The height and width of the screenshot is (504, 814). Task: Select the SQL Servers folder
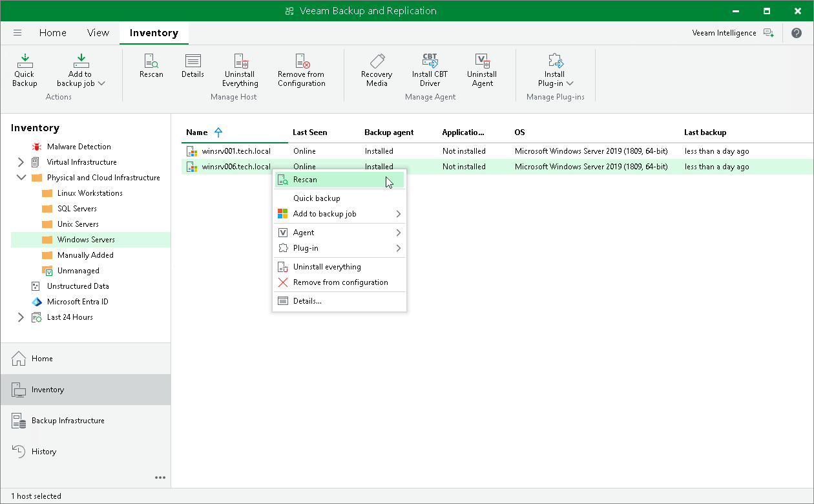click(x=77, y=209)
